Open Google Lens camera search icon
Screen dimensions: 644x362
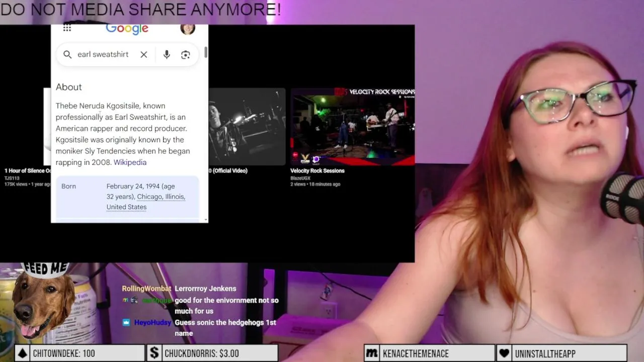(x=186, y=55)
